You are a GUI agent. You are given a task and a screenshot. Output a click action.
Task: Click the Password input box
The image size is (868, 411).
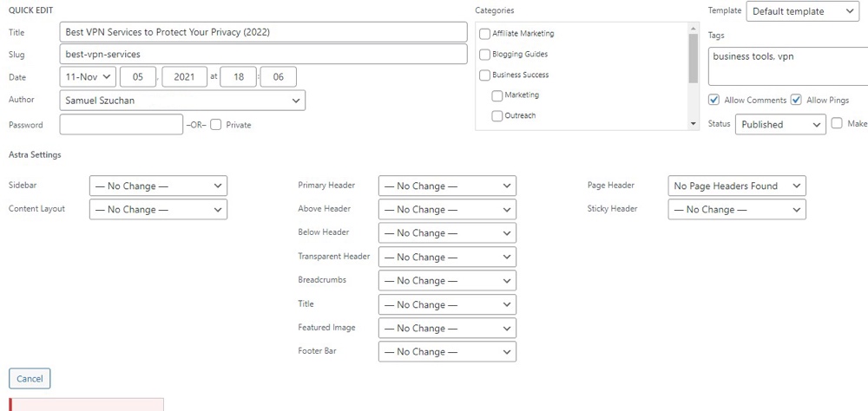122,125
